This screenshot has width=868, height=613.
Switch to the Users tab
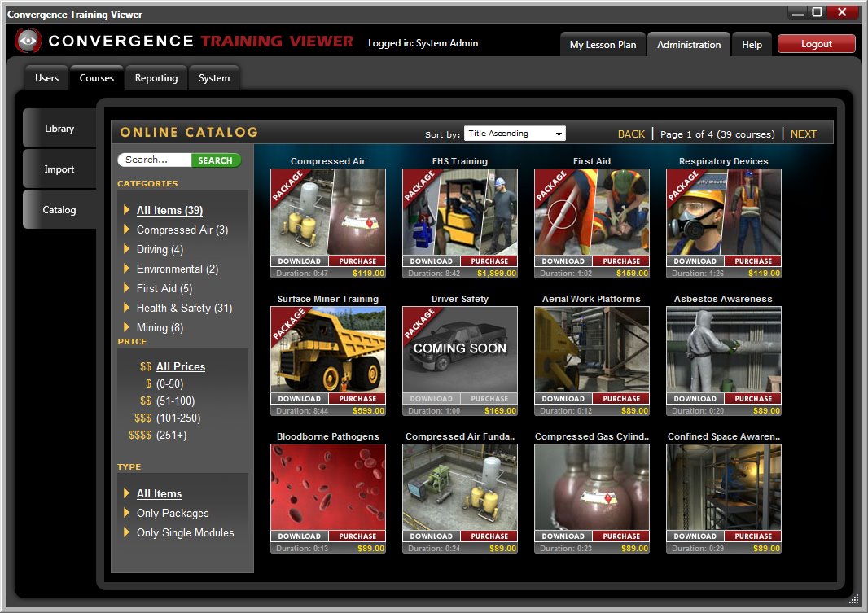[x=46, y=78]
